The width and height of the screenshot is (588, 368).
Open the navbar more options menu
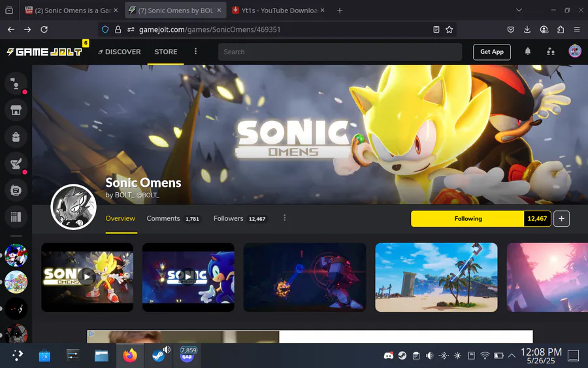(x=195, y=52)
